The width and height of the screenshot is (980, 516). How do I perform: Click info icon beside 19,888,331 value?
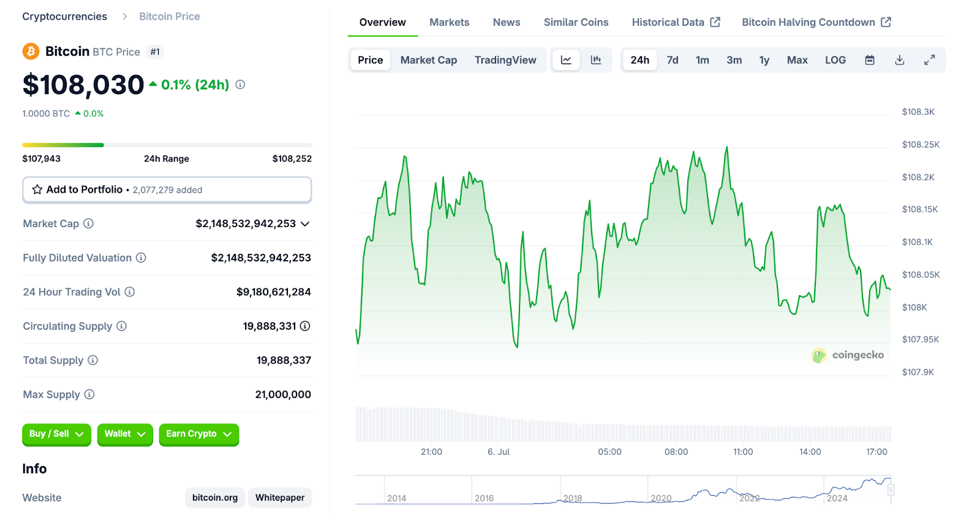(x=305, y=326)
